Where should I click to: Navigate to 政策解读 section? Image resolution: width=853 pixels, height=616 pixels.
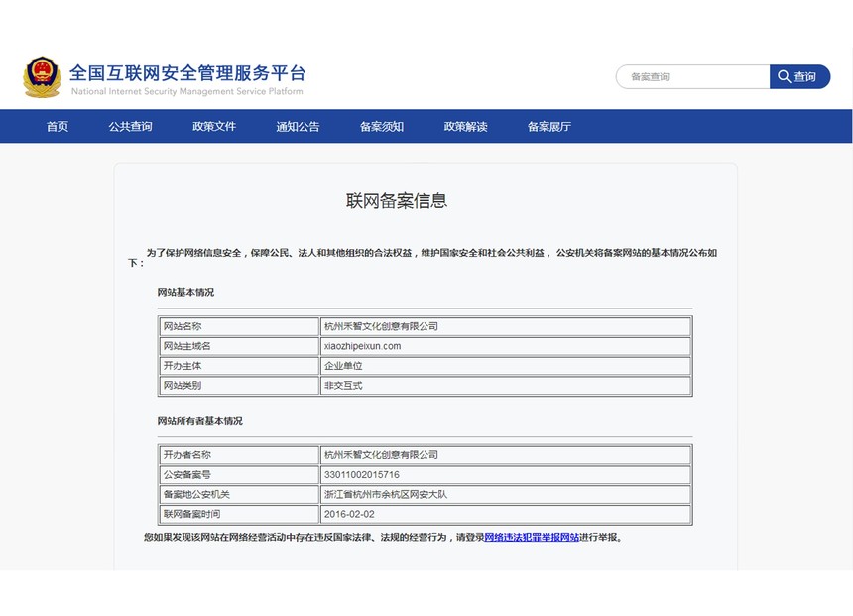(x=465, y=126)
